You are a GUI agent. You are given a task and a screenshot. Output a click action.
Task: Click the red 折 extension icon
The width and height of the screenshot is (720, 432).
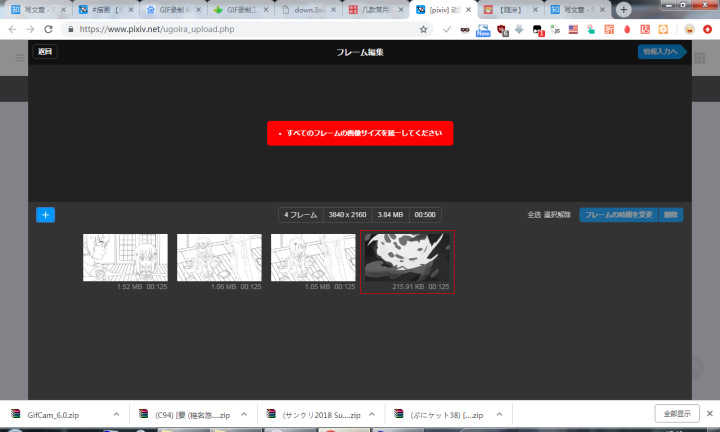609,29
